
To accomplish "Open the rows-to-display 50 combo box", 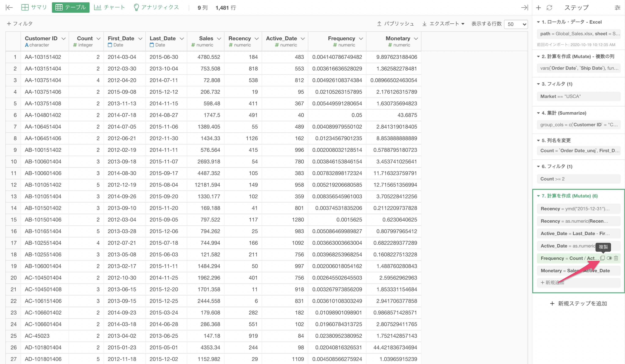I will (x=516, y=24).
